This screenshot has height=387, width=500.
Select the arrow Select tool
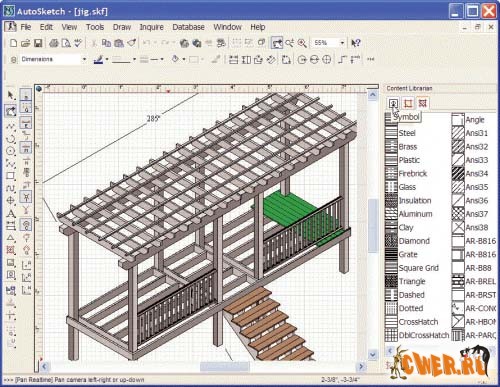(11, 95)
